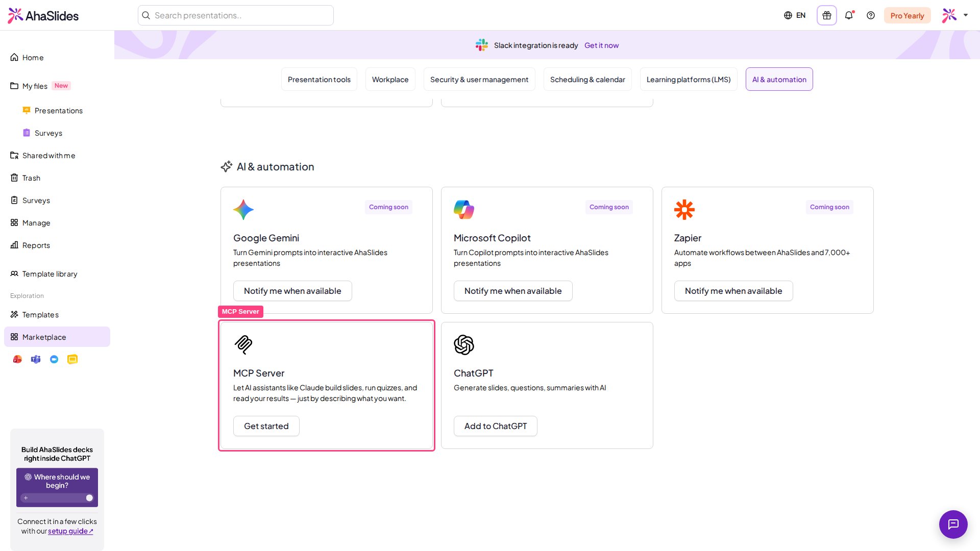Click the AhaSlides logo
The width and height of the screenshot is (980, 551).
point(43,15)
